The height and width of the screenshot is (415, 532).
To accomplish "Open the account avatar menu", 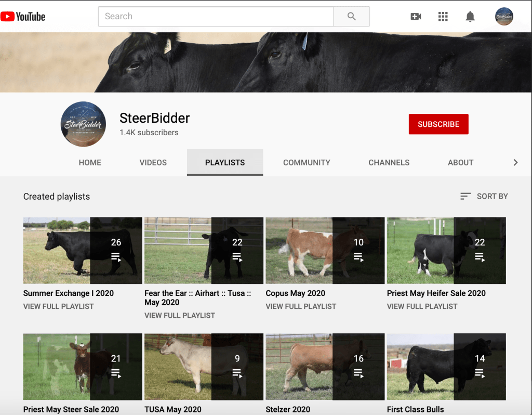I will coord(504,17).
